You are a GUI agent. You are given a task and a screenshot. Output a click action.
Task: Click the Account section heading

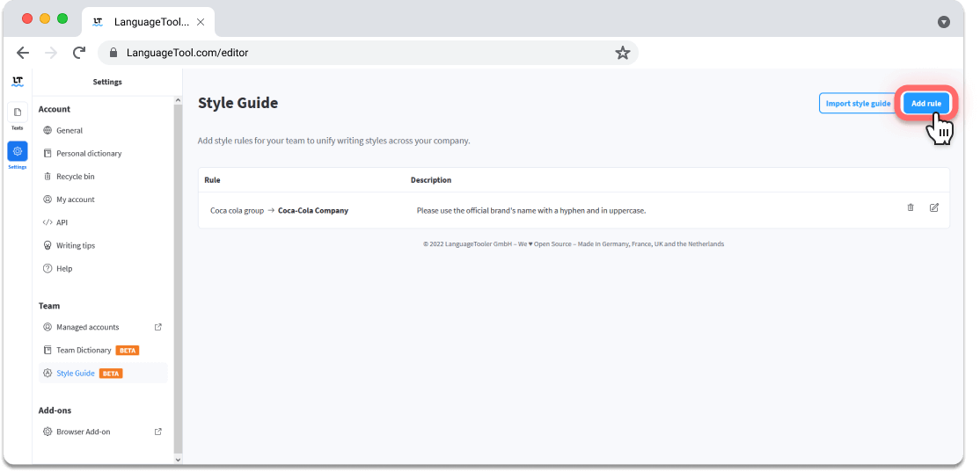tap(55, 109)
